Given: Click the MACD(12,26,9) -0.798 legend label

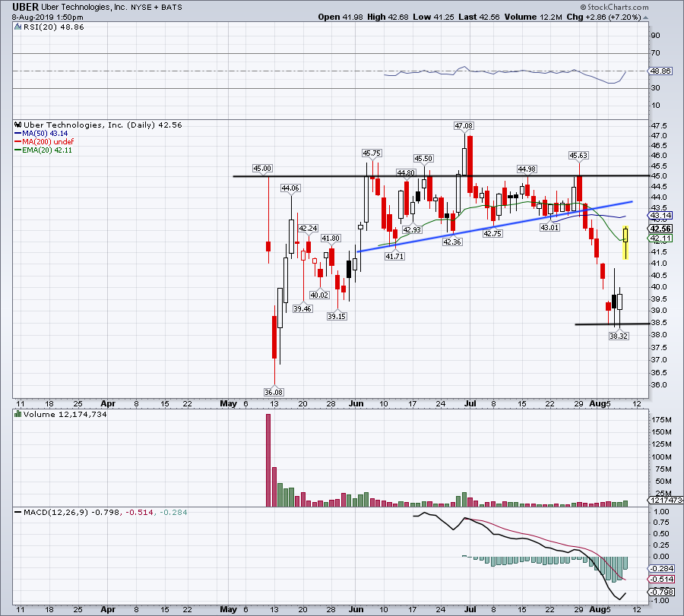Looking at the screenshot, I should pos(71,512).
